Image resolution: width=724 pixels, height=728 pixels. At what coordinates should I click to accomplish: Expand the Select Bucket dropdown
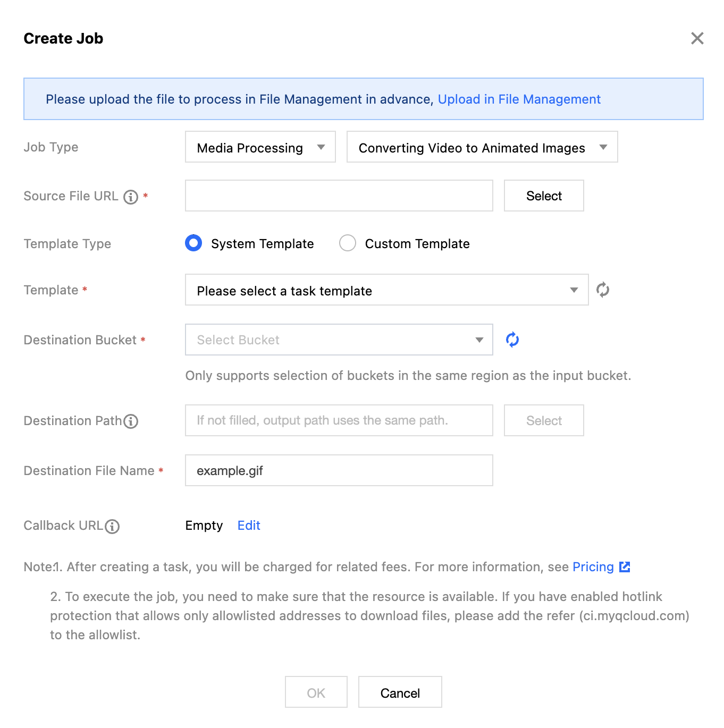point(339,340)
